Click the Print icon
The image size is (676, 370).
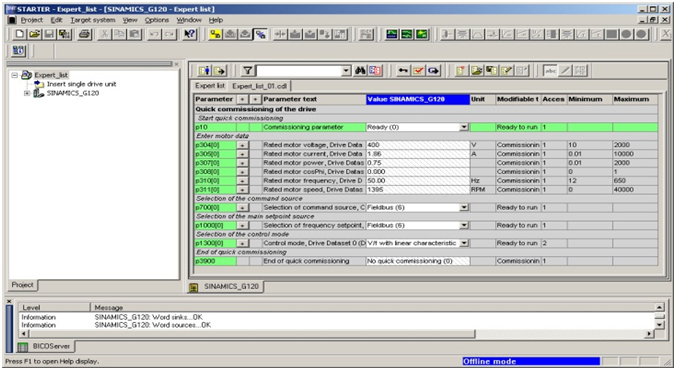coord(84,34)
